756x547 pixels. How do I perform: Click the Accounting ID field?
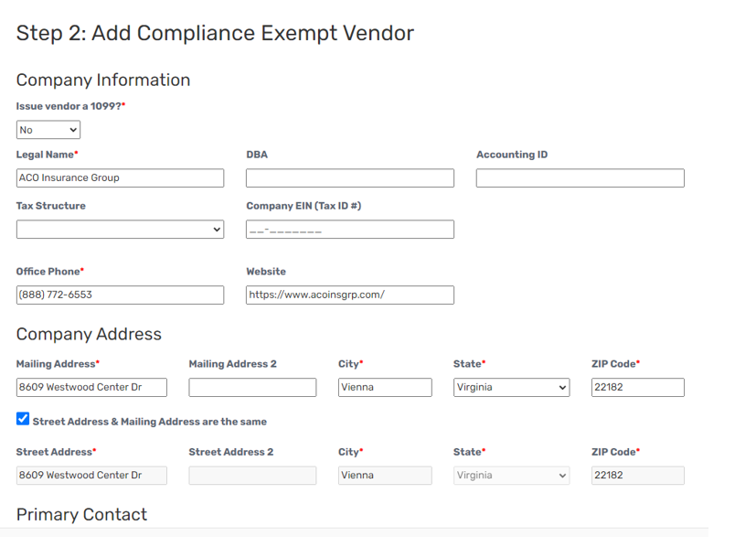pyautogui.click(x=580, y=178)
